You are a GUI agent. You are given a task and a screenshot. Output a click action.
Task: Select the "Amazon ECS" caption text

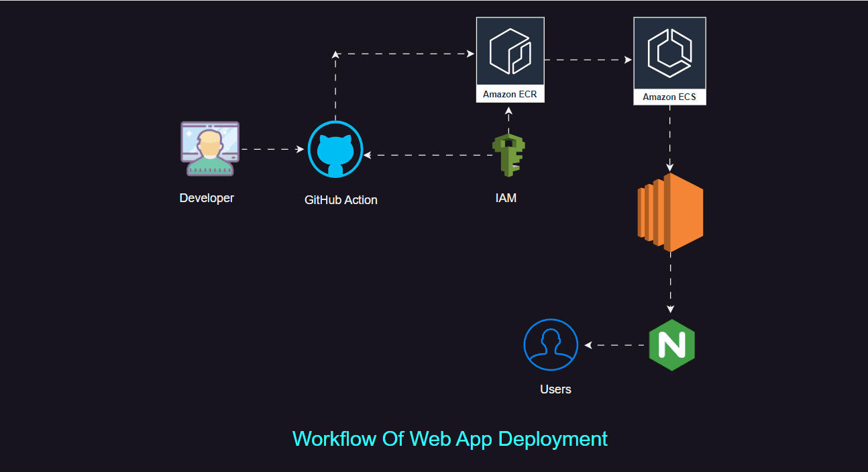pyautogui.click(x=669, y=97)
